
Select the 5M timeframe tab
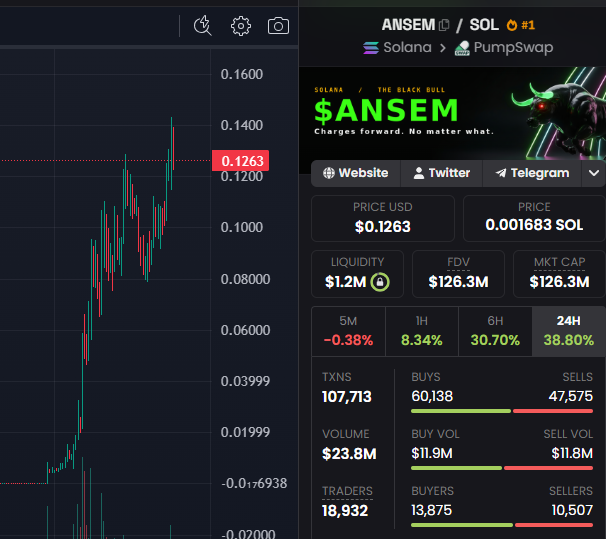(x=348, y=331)
